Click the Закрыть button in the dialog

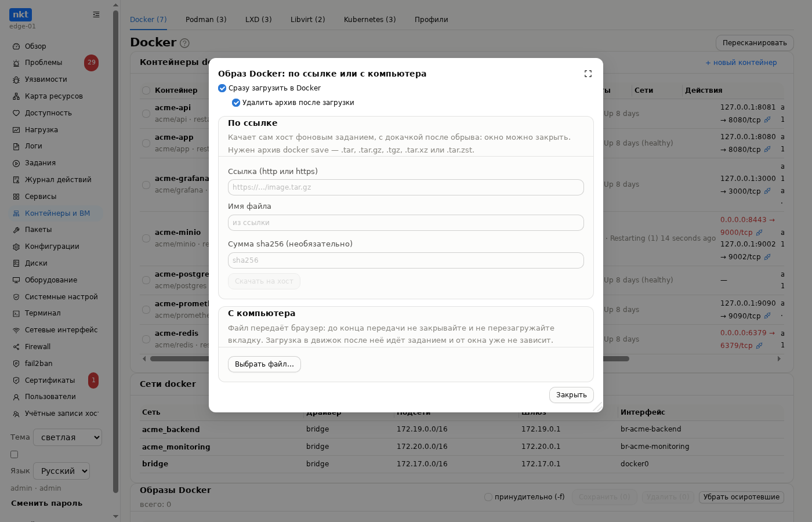[x=571, y=395]
